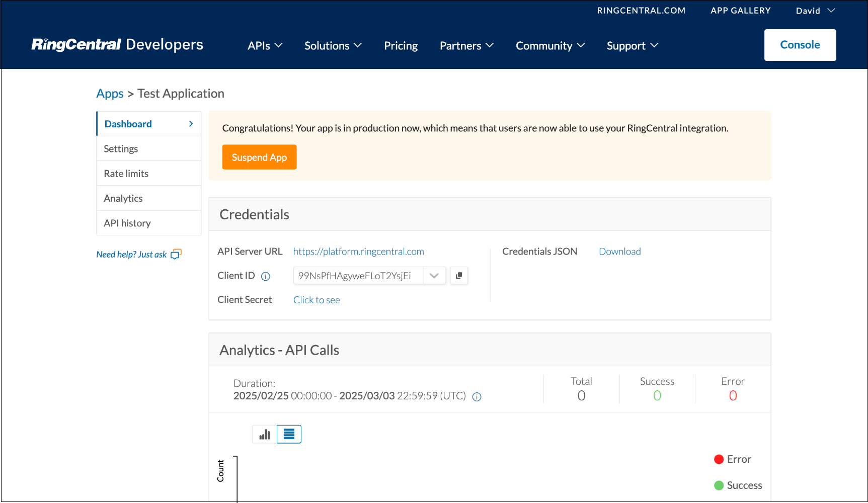
Task: Switch to bar chart view
Action: coord(265,434)
